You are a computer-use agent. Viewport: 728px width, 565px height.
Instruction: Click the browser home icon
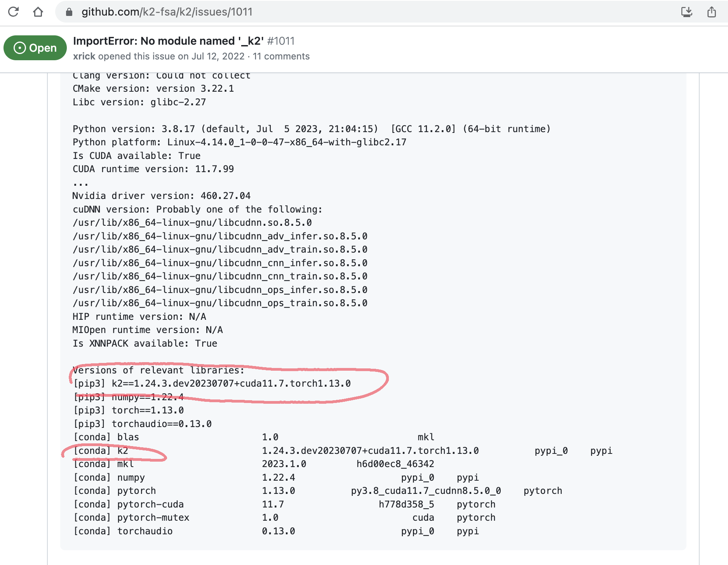tap(38, 12)
